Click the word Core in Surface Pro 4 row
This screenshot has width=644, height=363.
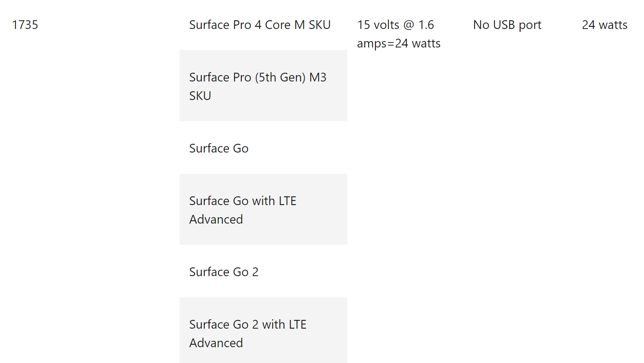277,25
